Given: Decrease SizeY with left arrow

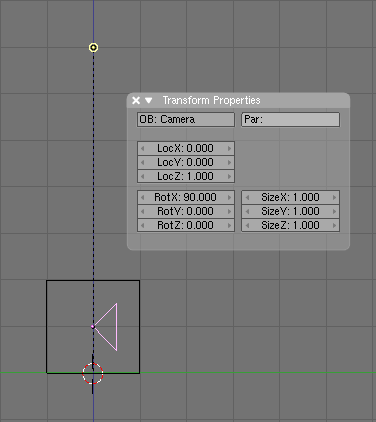Looking at the screenshot, I should pos(247,211).
